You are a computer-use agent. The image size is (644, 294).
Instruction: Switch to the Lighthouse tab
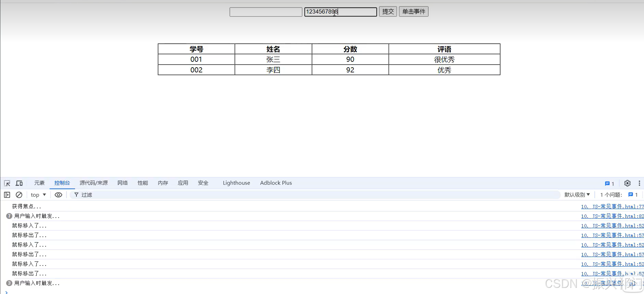point(236,183)
